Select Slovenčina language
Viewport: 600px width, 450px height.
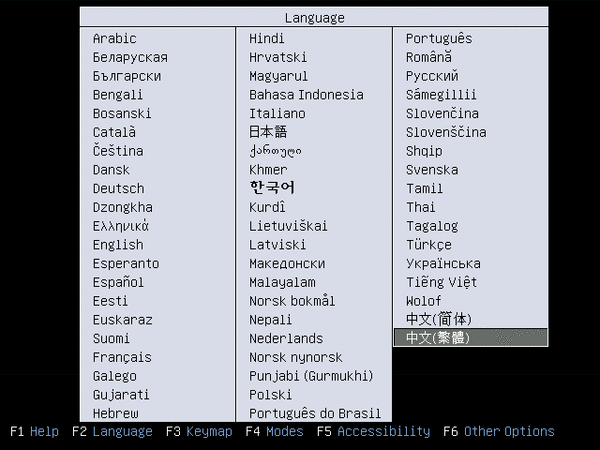click(x=442, y=113)
